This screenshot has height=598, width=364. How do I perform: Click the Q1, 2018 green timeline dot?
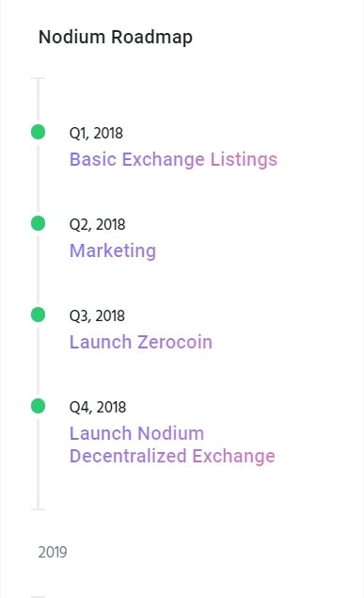click(38, 132)
